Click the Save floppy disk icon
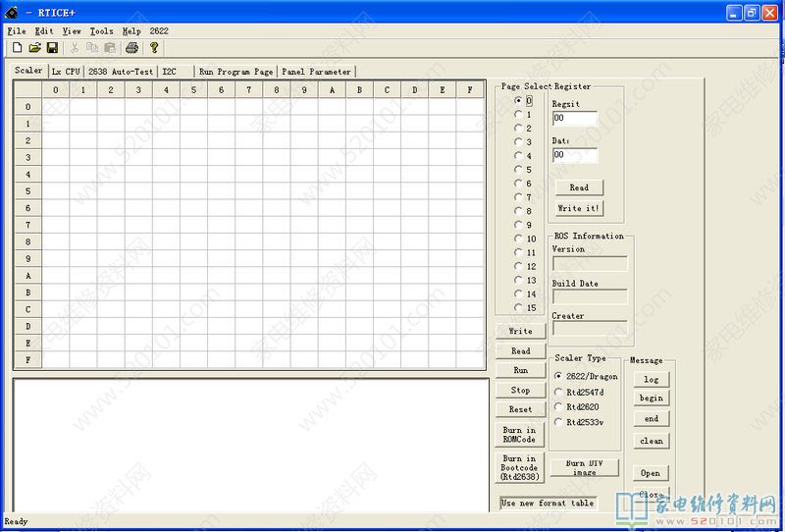785x532 pixels. tap(52, 47)
